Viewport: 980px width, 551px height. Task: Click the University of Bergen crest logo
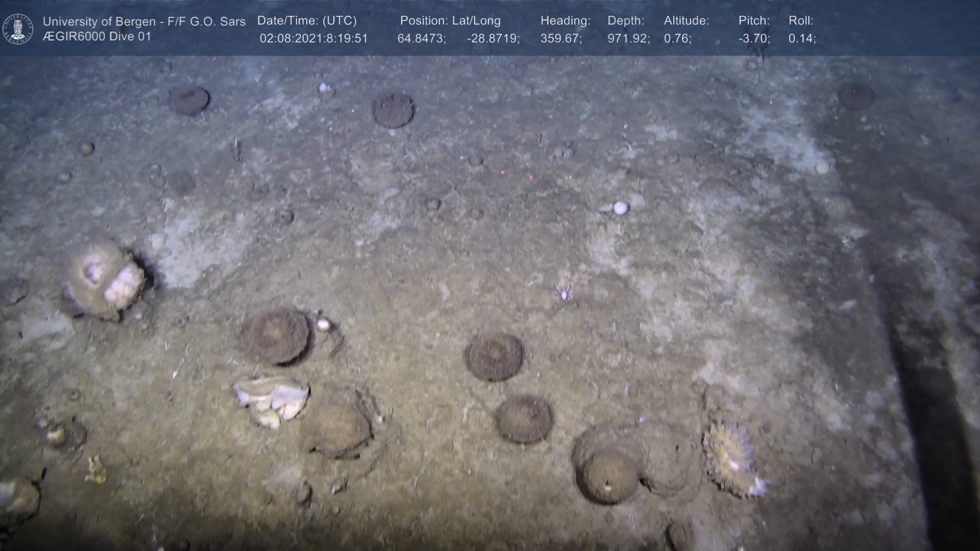pyautogui.click(x=18, y=29)
